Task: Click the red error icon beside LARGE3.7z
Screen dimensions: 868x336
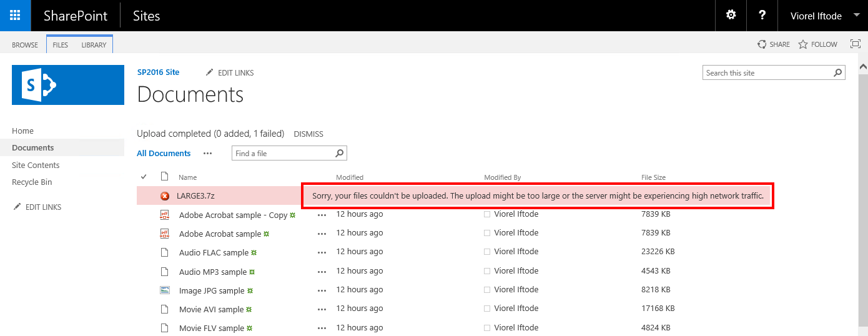Action: [x=165, y=196]
